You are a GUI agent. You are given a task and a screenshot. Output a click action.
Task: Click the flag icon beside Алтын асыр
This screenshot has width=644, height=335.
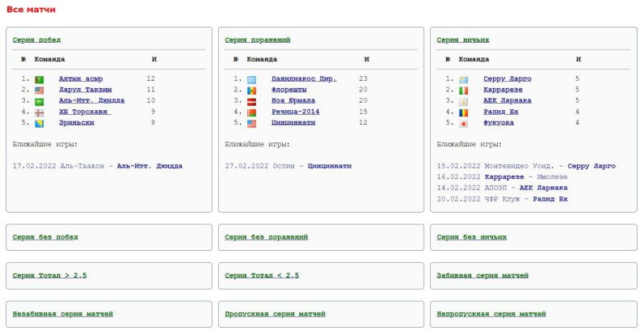pyautogui.click(x=39, y=79)
